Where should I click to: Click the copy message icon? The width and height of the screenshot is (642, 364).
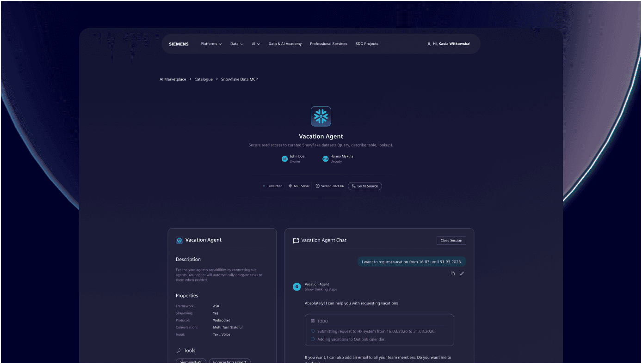pyautogui.click(x=453, y=273)
